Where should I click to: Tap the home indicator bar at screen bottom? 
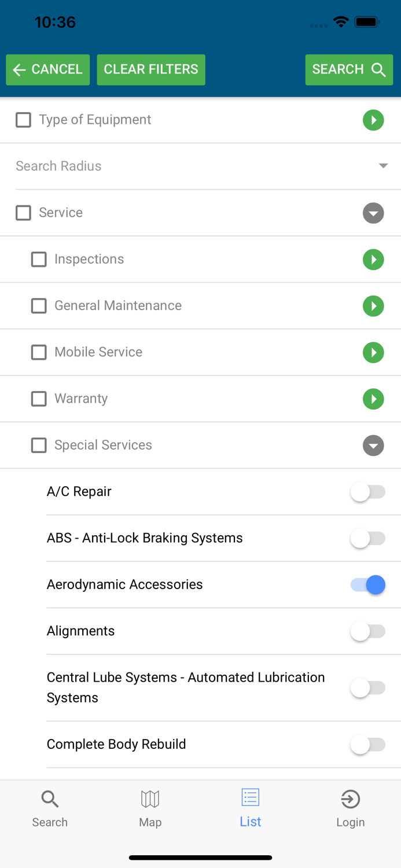[200, 857]
